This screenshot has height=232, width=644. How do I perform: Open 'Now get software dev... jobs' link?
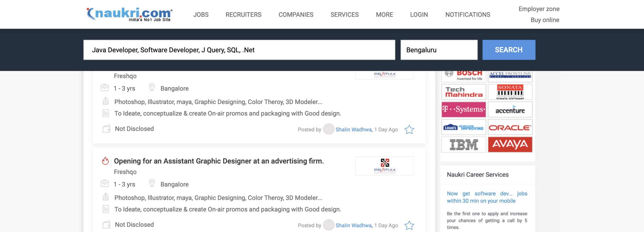tap(487, 197)
